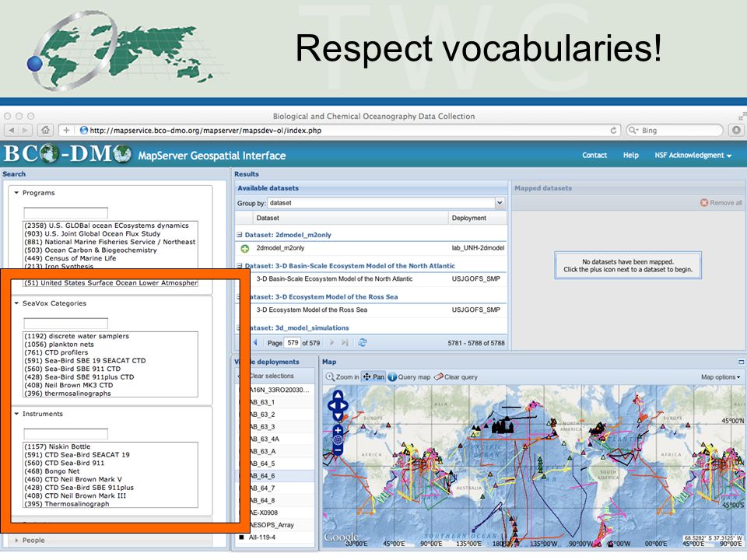Click Remove all mapped datasets
Screen dimensions: 747x560
[x=721, y=203]
